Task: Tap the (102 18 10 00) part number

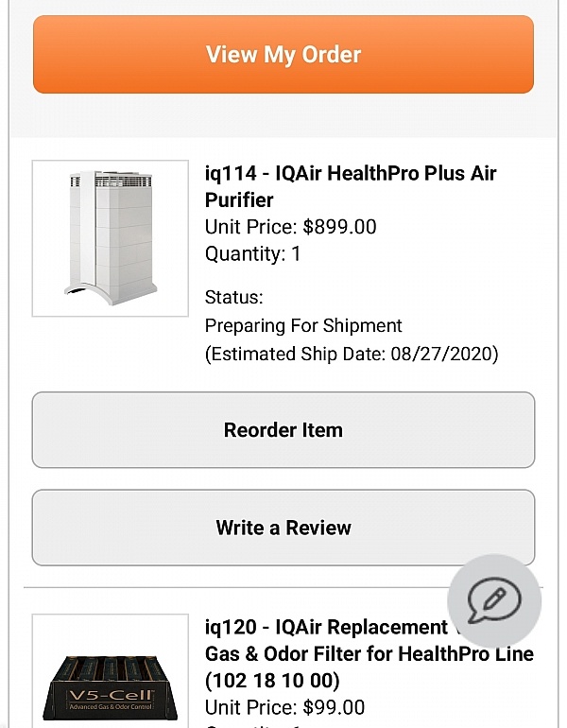Action: [x=272, y=681]
